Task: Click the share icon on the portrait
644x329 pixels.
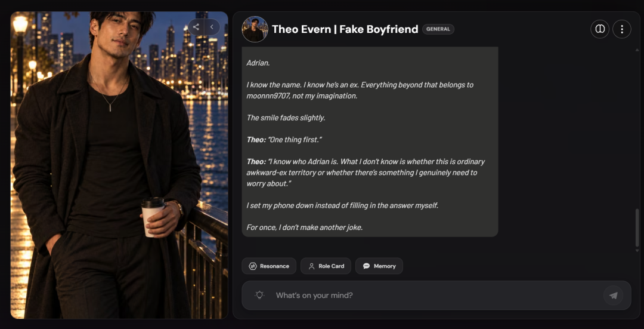Action: pos(196,27)
